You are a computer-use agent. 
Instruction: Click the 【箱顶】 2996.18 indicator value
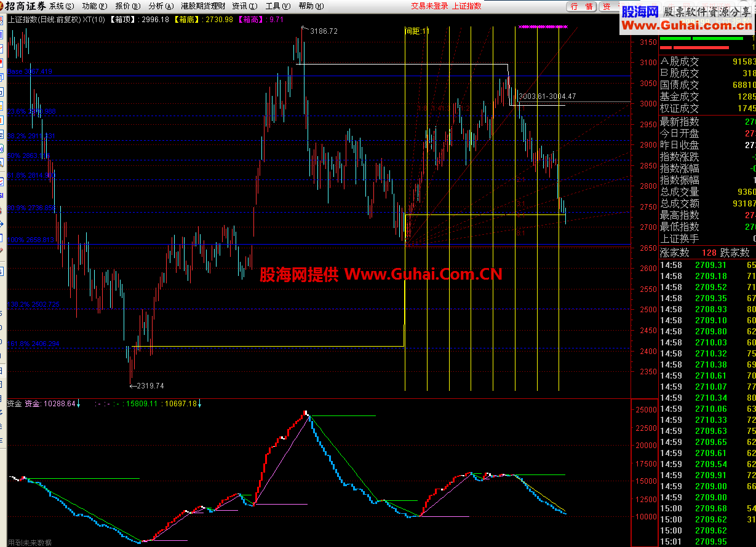[139, 19]
